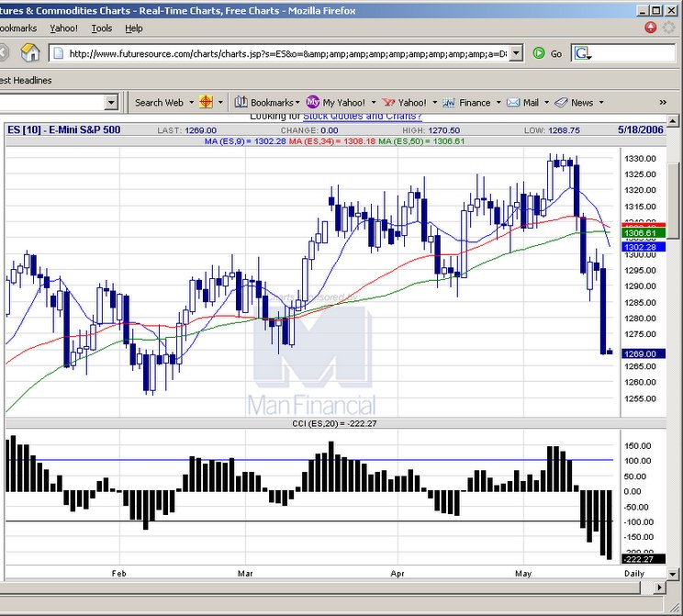This screenshot has width=683, height=616.
Task: Click the May label on time axis
Action: point(523,573)
